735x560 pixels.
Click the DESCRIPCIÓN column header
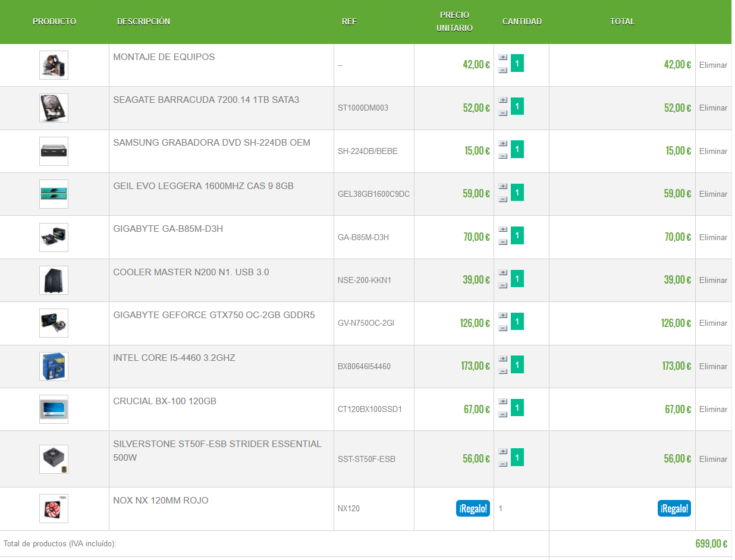[x=143, y=21]
